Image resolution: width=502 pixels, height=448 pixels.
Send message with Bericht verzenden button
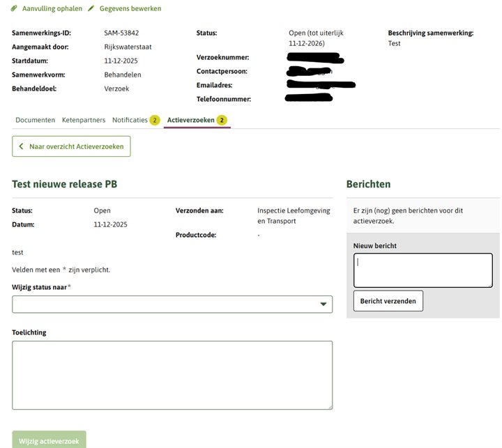pos(388,301)
